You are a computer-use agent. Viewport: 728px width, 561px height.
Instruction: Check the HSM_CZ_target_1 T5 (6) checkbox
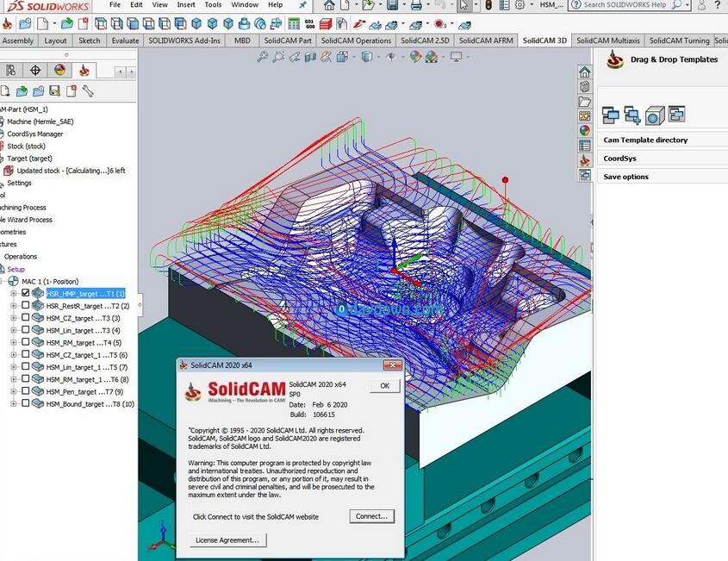click(x=26, y=354)
